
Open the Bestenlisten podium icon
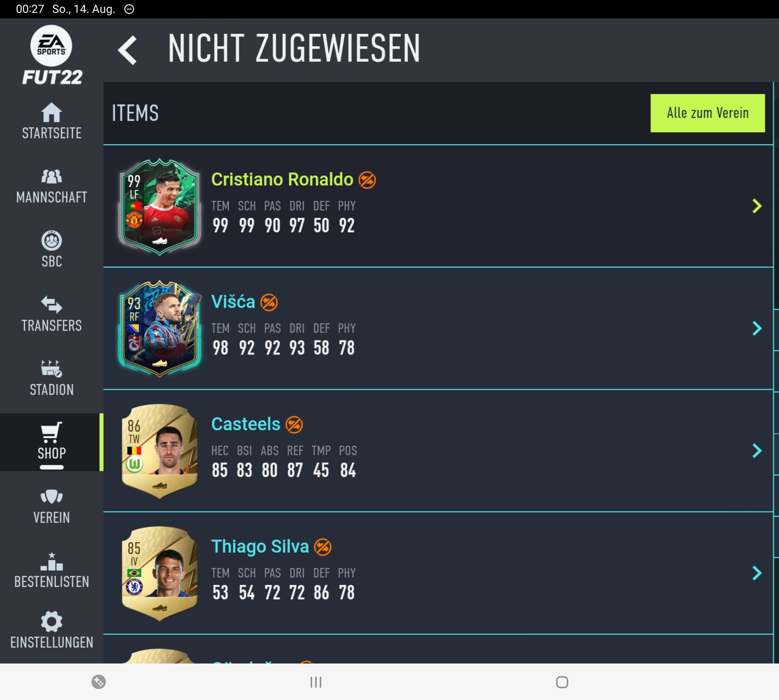point(52,561)
